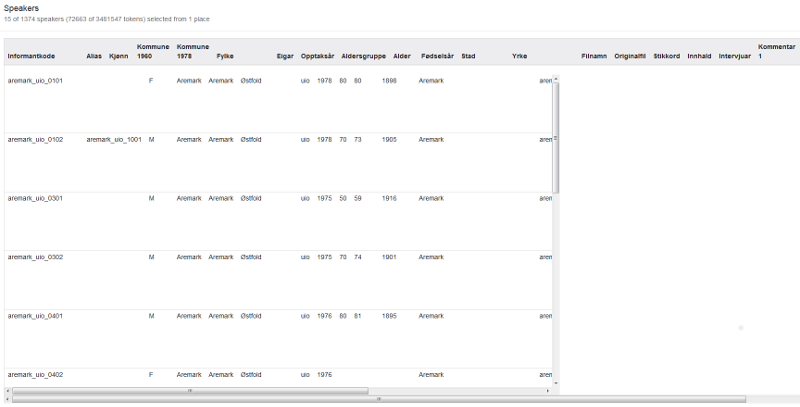Click the Kjønn column header
Image resolution: width=800 pixels, height=407 pixels.
pos(119,56)
